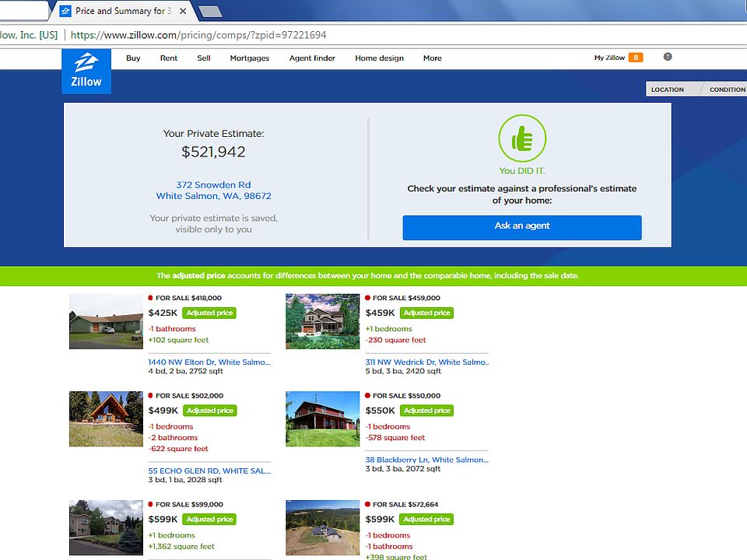Viewport: 747px width, 560px height.
Task: Click the FOR SALE $418,000 label
Action: coord(188,298)
